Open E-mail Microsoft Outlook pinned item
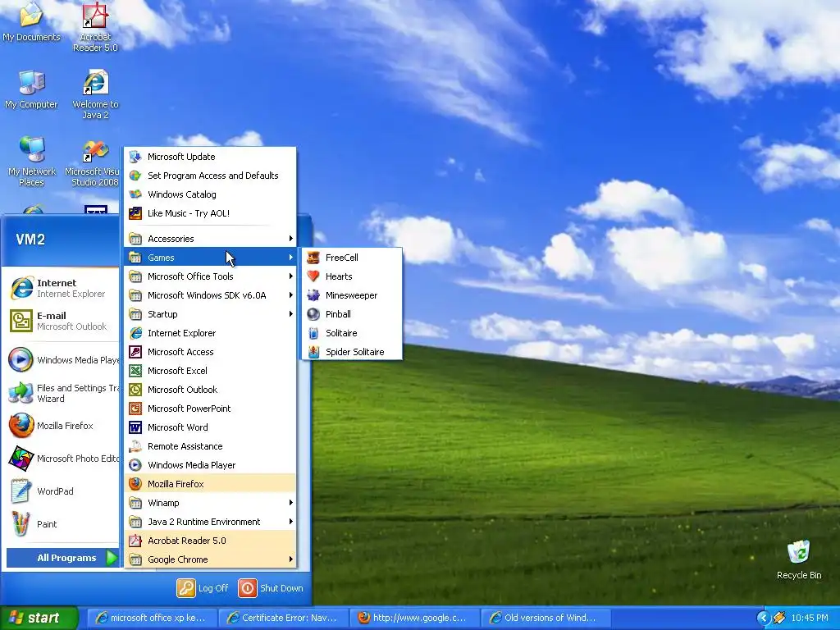Image resolution: width=840 pixels, height=630 pixels. (x=62, y=321)
